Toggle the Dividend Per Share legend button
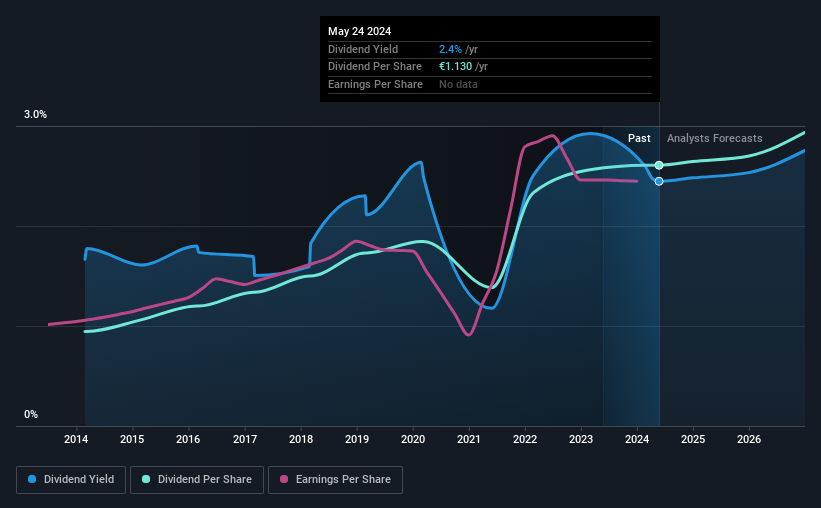Viewport: 821px width, 508px height. click(x=197, y=480)
